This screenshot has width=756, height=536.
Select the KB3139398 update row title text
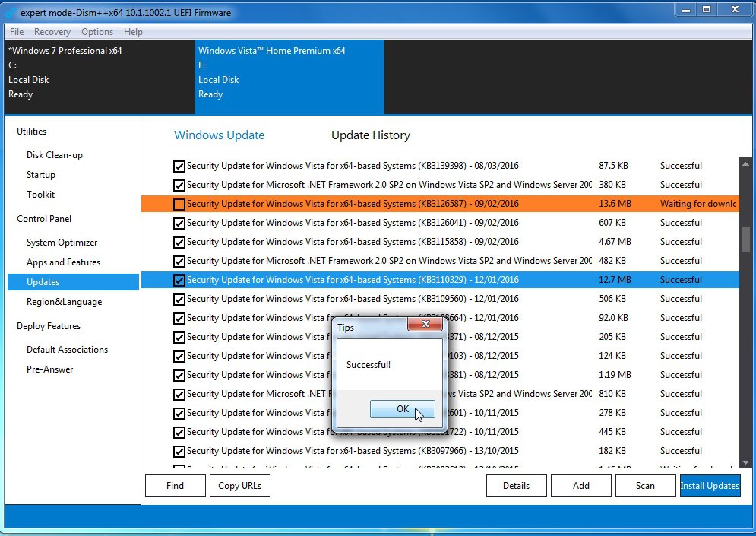[353, 166]
